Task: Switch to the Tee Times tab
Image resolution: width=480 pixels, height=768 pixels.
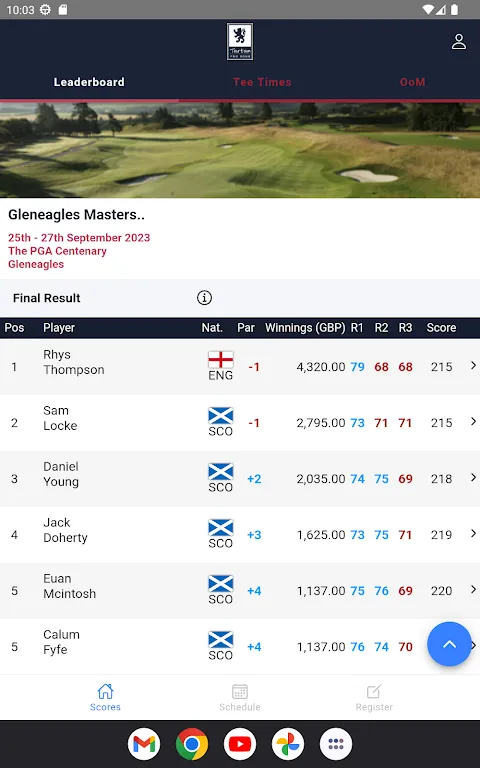Action: pyautogui.click(x=262, y=82)
